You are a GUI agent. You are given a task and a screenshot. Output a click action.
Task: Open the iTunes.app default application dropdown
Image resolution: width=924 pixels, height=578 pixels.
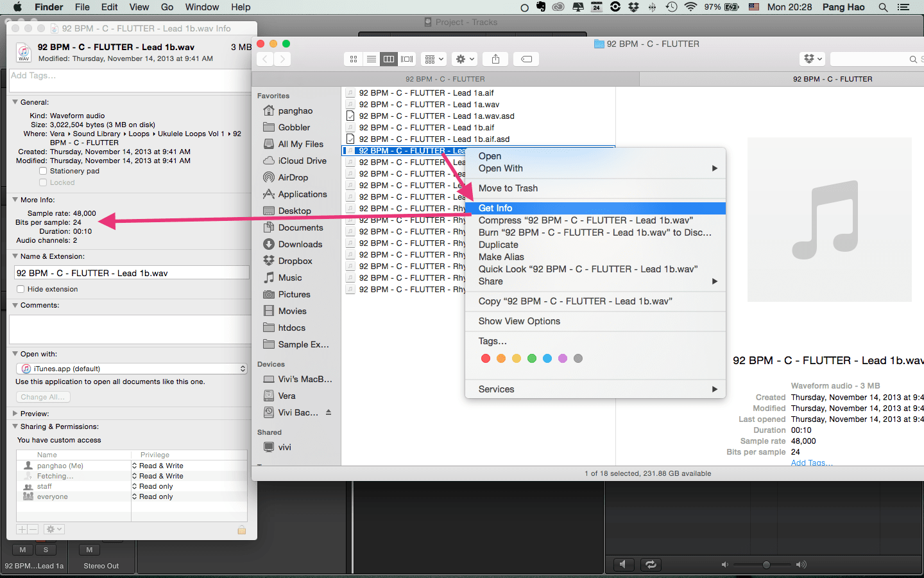[132, 369]
